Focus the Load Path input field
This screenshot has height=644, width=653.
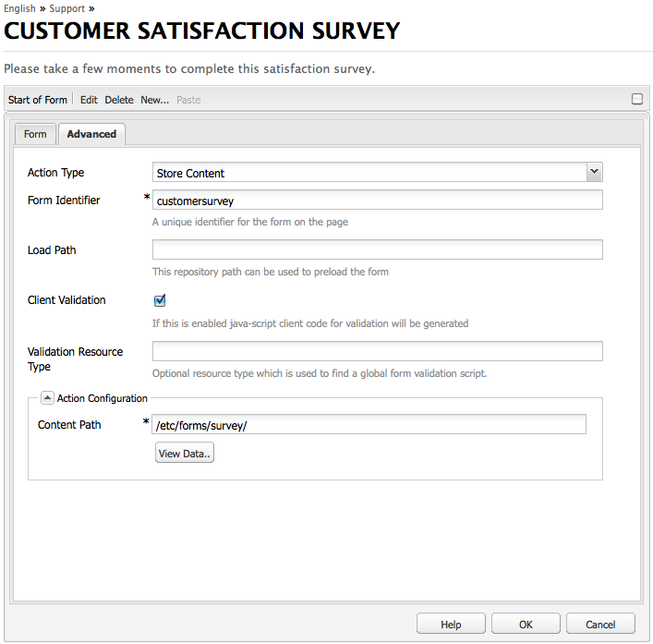click(x=378, y=249)
